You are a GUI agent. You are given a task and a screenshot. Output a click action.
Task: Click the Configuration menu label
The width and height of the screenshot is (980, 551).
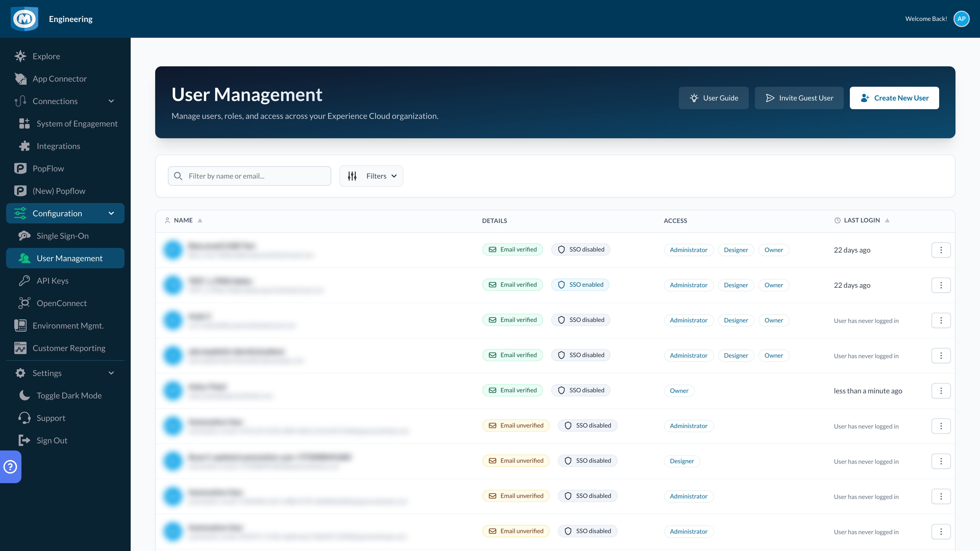tap(57, 213)
